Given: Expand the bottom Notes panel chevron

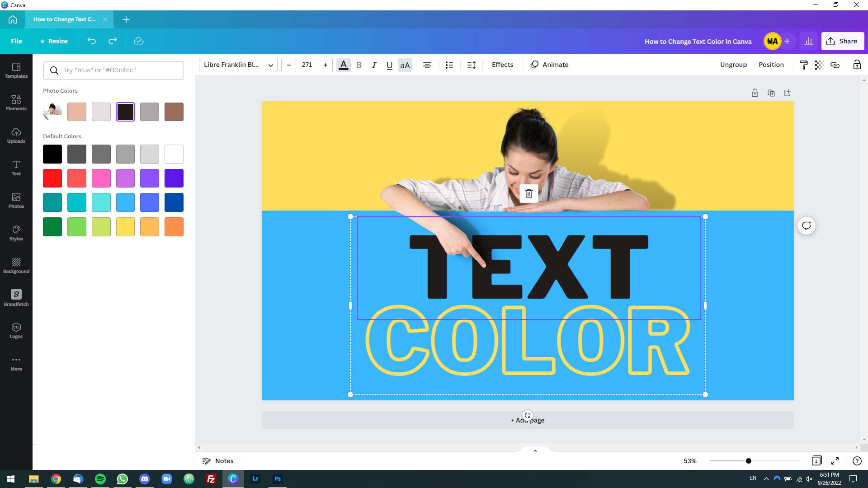Looking at the screenshot, I should [535, 450].
